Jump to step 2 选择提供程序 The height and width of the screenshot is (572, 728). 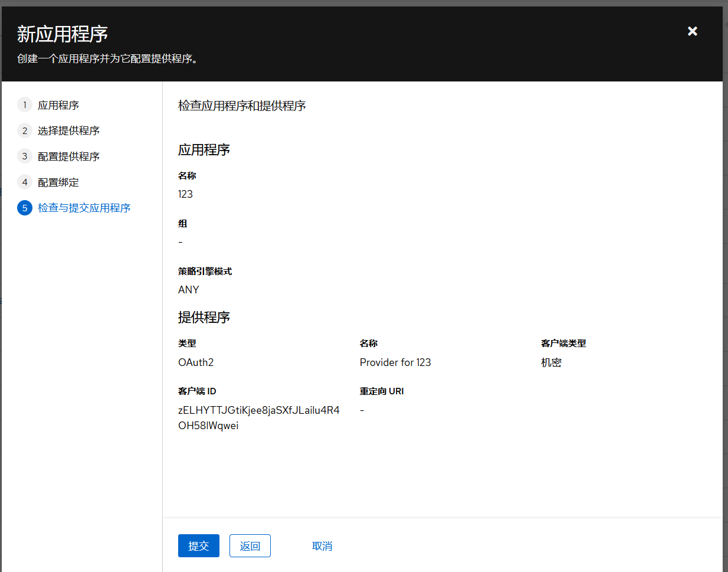point(68,130)
